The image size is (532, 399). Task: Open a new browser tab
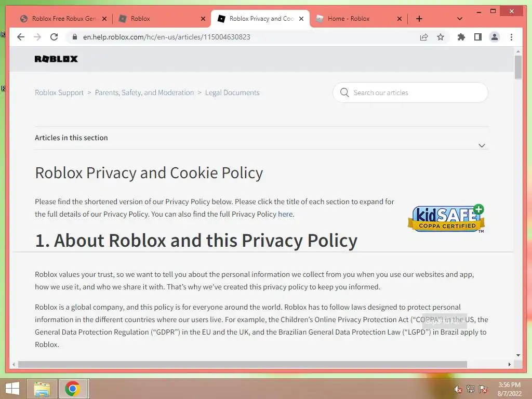(419, 19)
